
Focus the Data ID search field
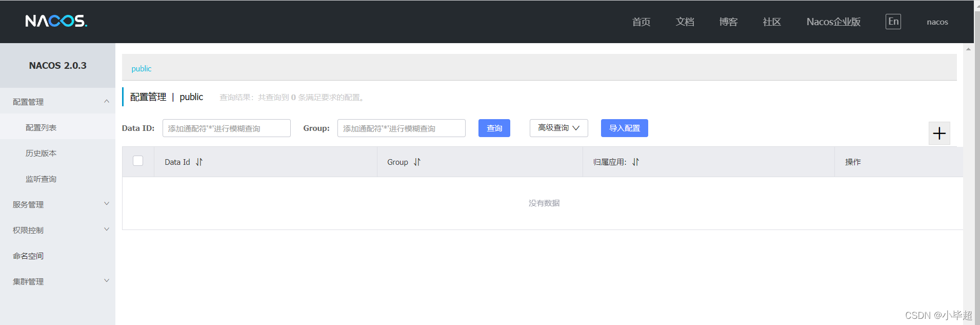point(227,128)
